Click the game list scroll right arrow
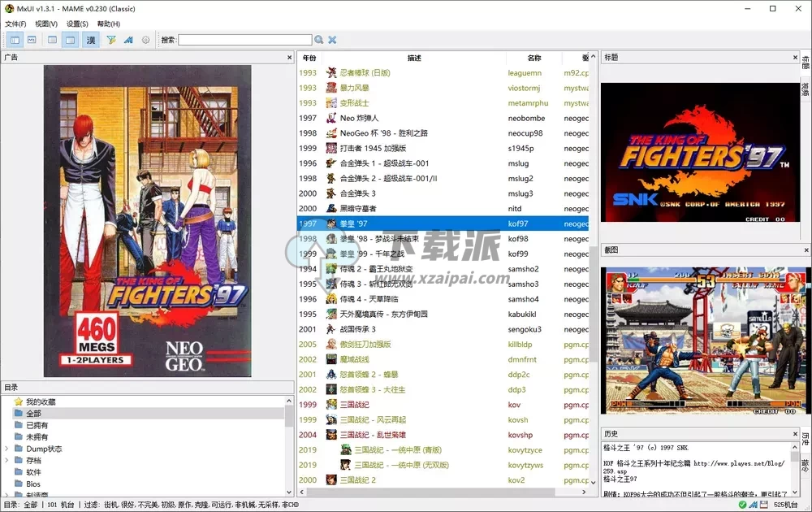 pos(584,492)
